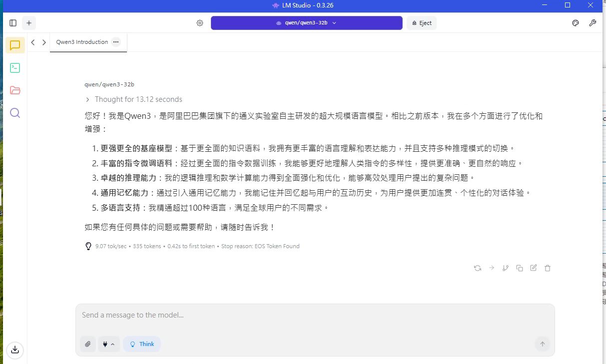Image resolution: width=606 pixels, height=364 pixels.
Task: Start a new chat with plus icon
Action: tap(29, 23)
